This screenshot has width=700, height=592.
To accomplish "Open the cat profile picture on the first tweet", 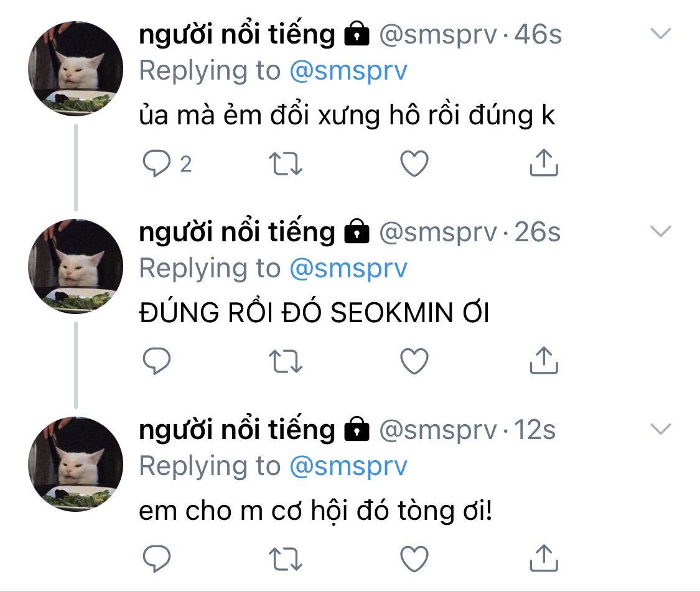I will [76, 68].
